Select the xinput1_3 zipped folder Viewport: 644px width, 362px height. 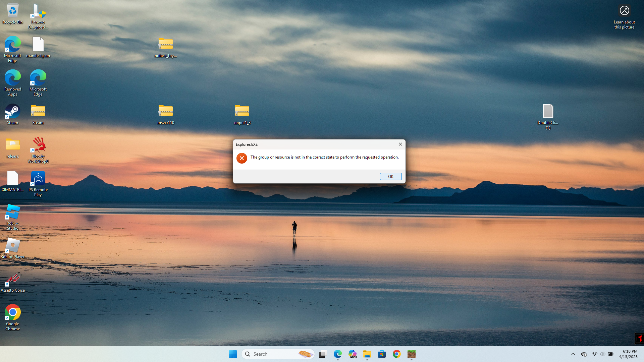pos(242,112)
